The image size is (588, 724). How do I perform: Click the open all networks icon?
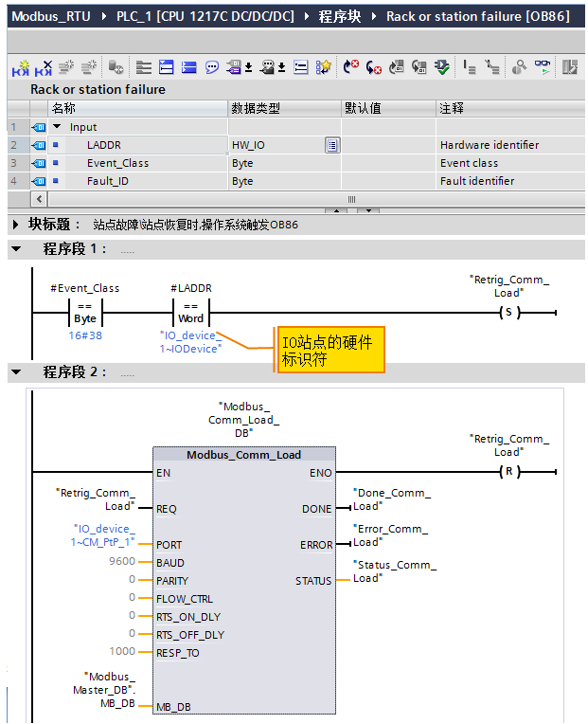tap(166, 67)
